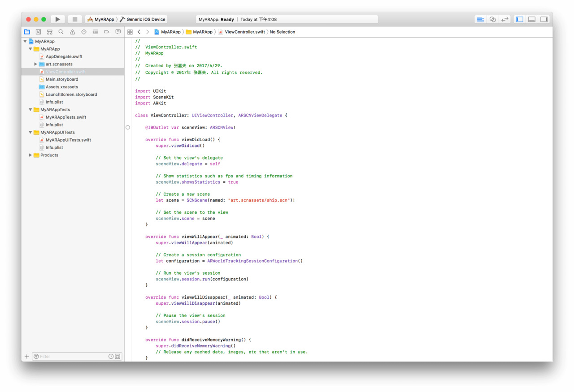574x392 pixels.
Task: Open the Find navigator tab
Action: [x=61, y=32]
